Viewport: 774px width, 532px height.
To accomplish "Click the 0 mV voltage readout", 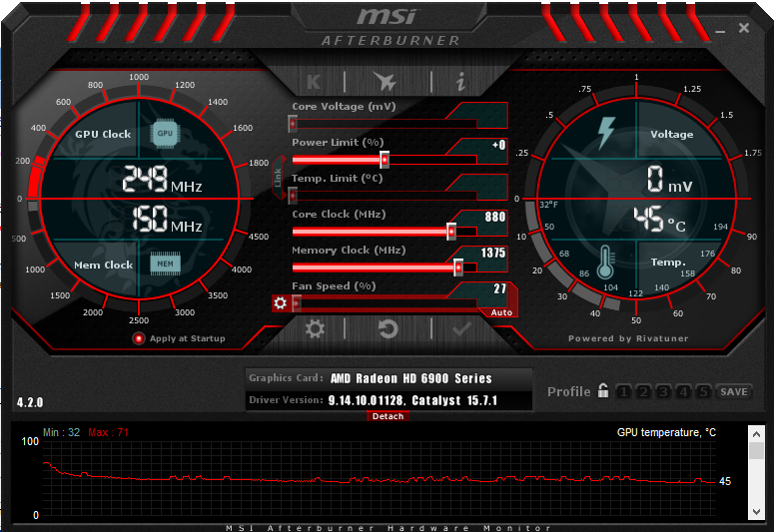I will pyautogui.click(x=670, y=179).
